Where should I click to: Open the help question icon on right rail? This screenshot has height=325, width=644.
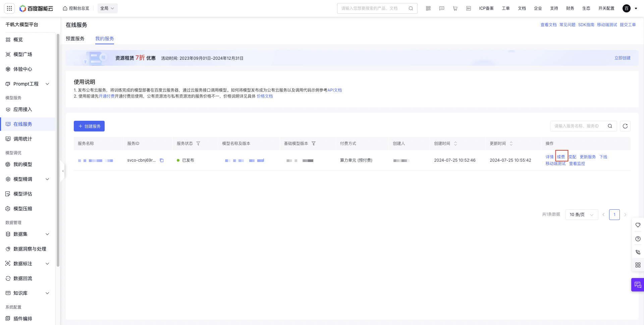tap(638, 239)
